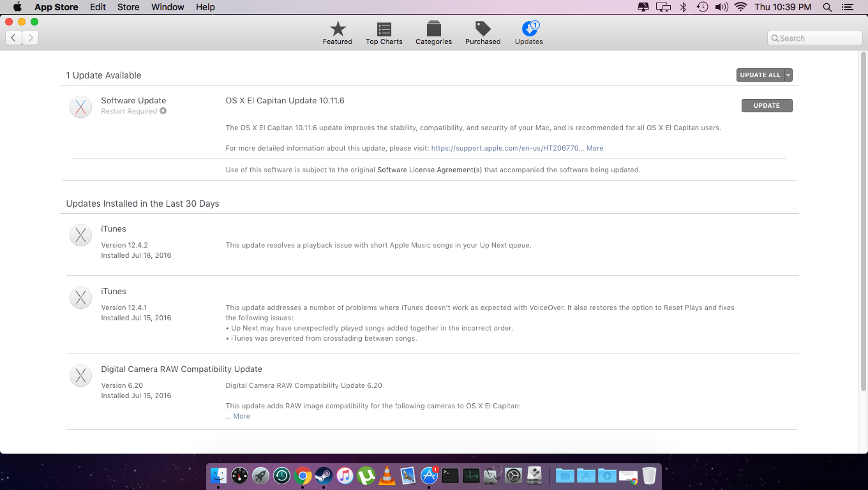The height and width of the screenshot is (490, 868).
Task: Open the Apple menu
Action: [17, 7]
